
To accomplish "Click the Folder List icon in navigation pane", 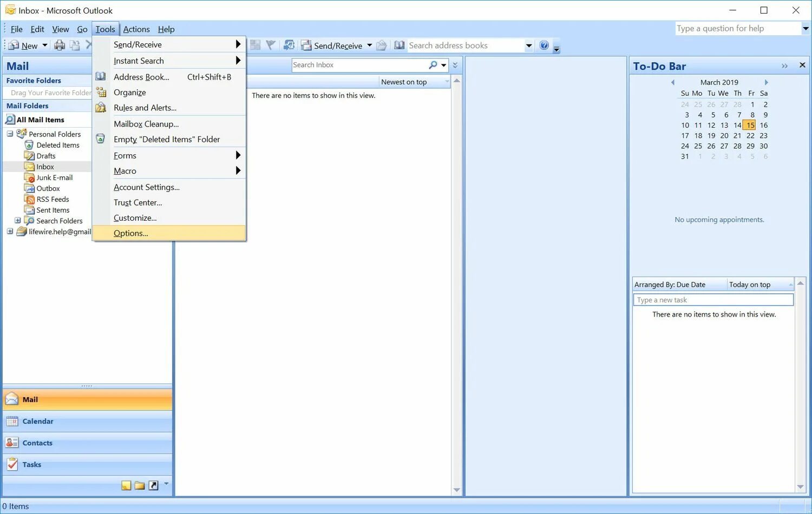I will coord(140,485).
